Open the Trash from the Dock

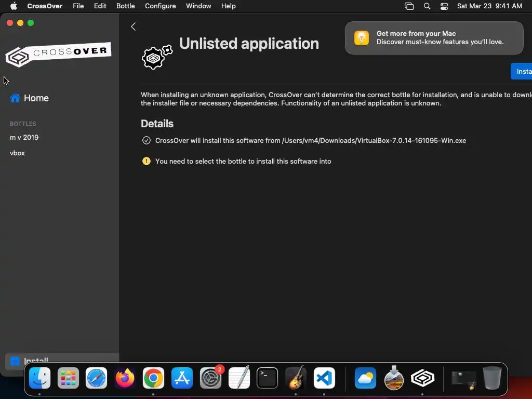coord(492,378)
